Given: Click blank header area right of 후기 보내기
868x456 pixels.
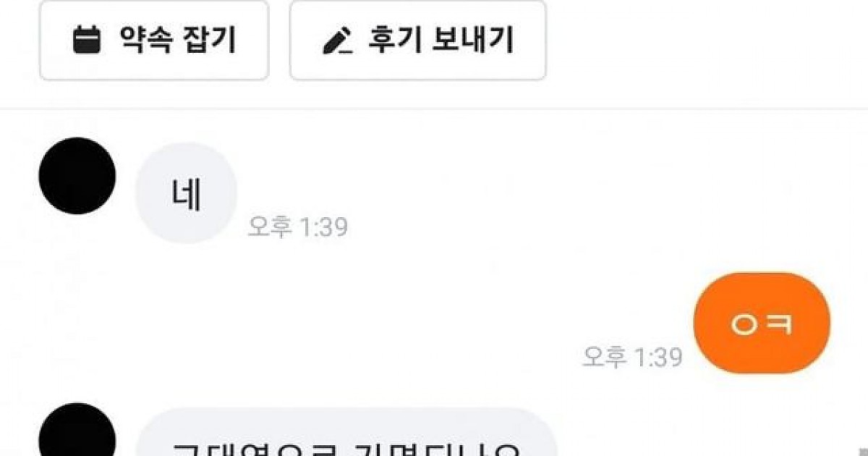Looking at the screenshot, I should click(705, 41).
